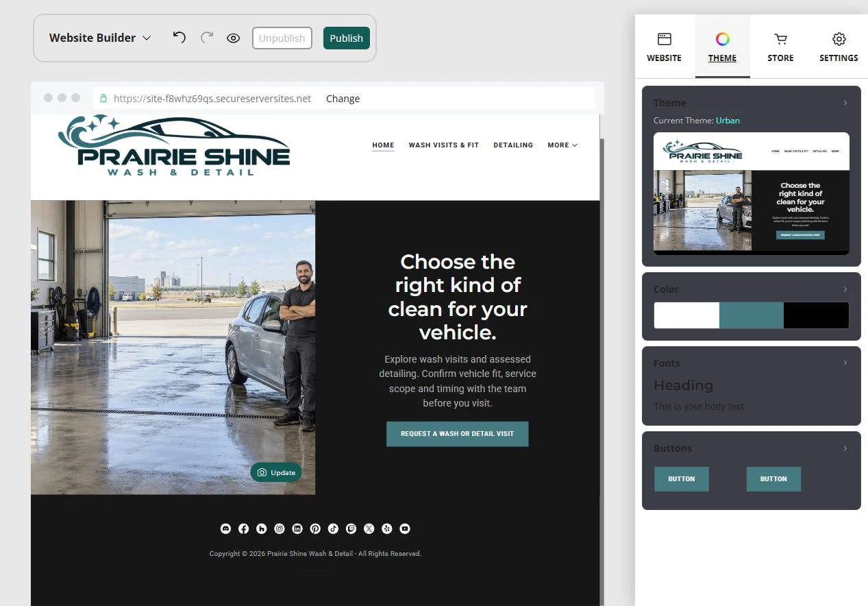This screenshot has width=868, height=606.
Task: Click the Change link next to the URL
Action: click(343, 99)
